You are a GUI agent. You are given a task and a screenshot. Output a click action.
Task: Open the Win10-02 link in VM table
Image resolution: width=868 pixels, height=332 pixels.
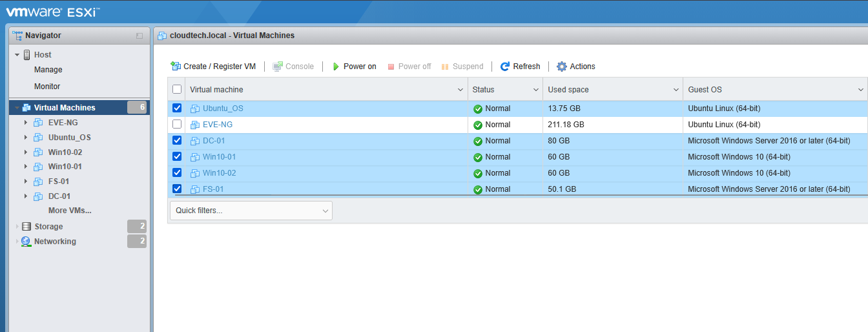click(x=220, y=173)
